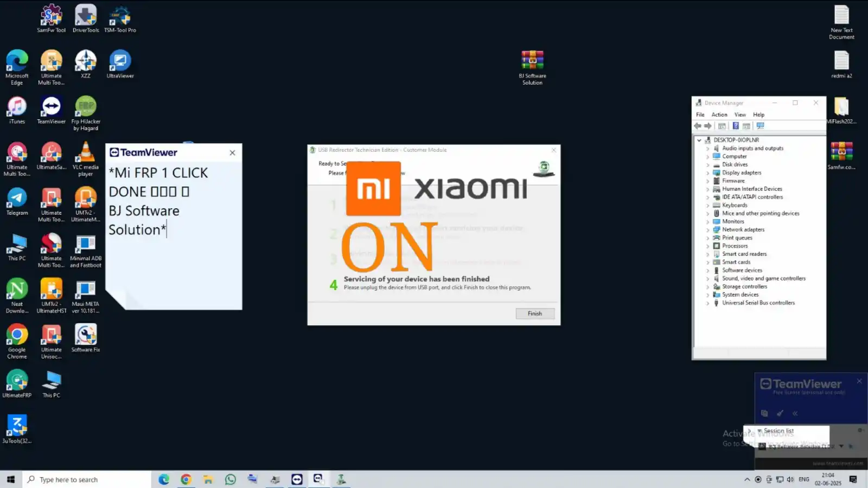Expand Display adapters category
Image resolution: width=868 pixels, height=488 pixels.
(x=707, y=172)
